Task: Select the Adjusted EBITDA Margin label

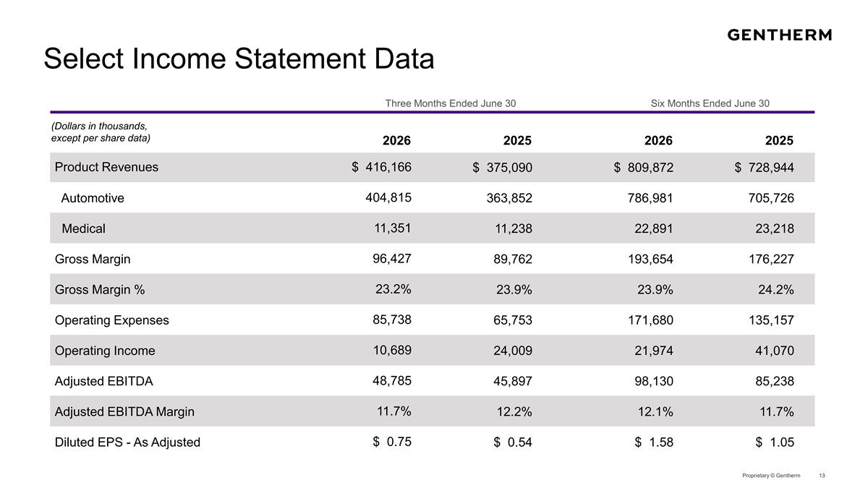Action: (124, 412)
